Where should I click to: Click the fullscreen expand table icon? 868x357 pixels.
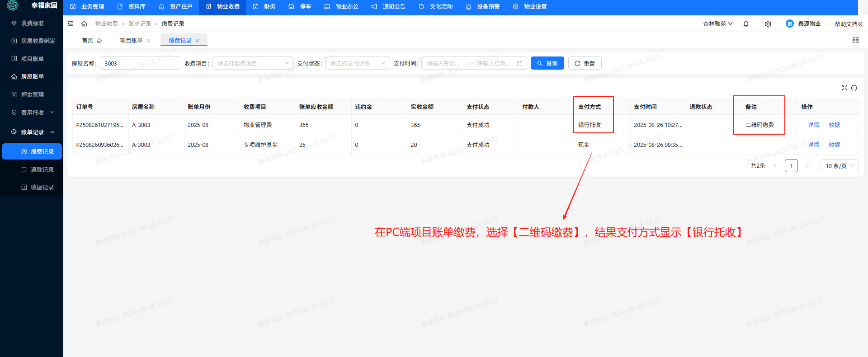click(x=844, y=88)
